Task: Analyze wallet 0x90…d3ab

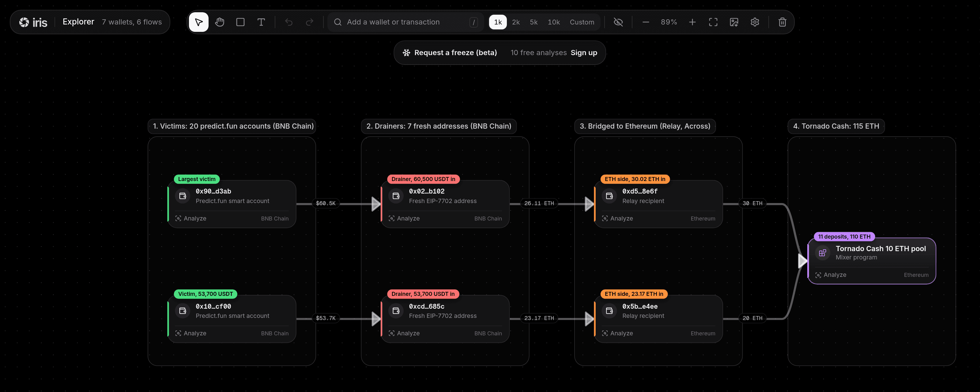Action: (x=190, y=218)
